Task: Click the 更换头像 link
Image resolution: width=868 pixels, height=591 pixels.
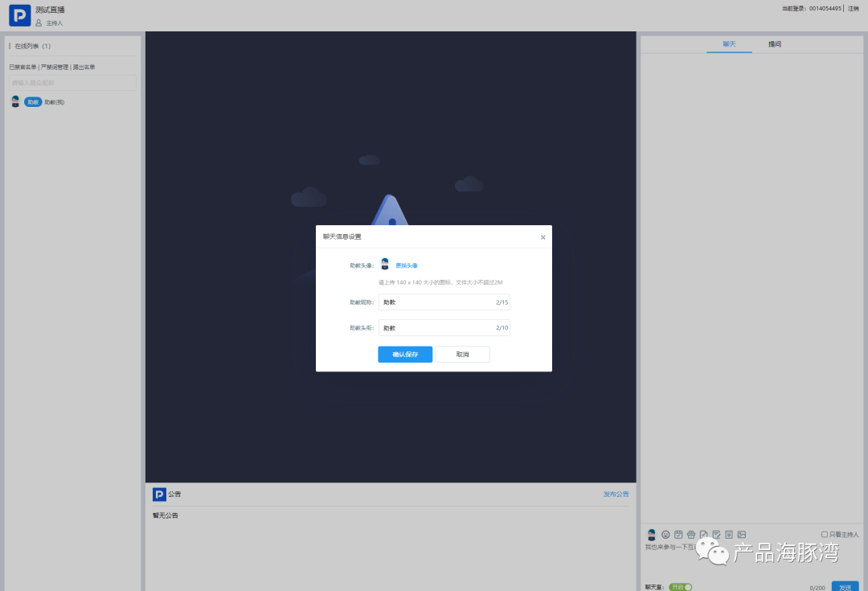Action: [407, 265]
